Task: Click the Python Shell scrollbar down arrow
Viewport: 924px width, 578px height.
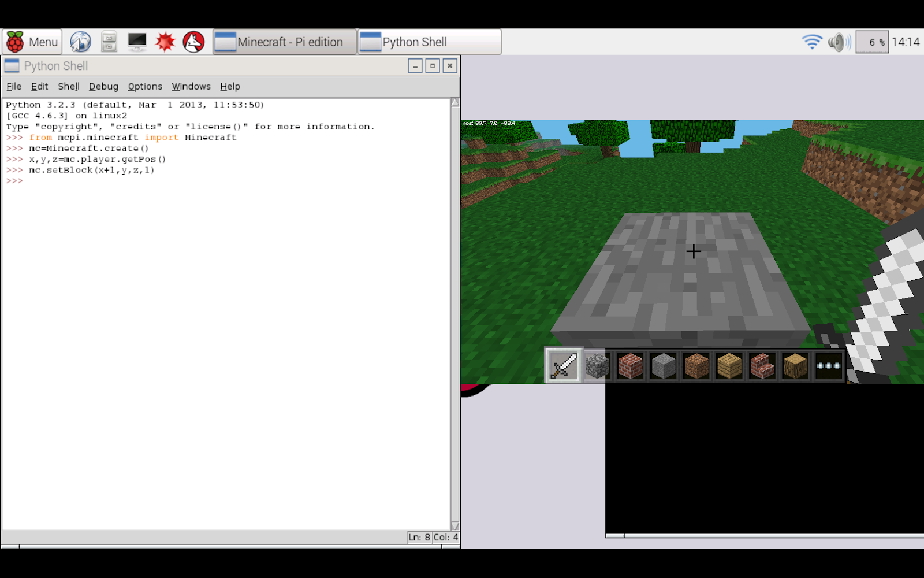Action: coord(455,525)
